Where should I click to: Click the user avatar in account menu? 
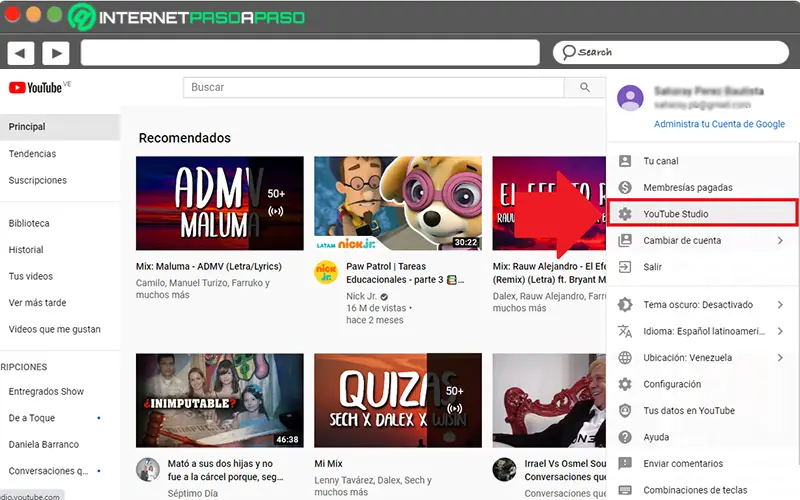[x=630, y=97]
